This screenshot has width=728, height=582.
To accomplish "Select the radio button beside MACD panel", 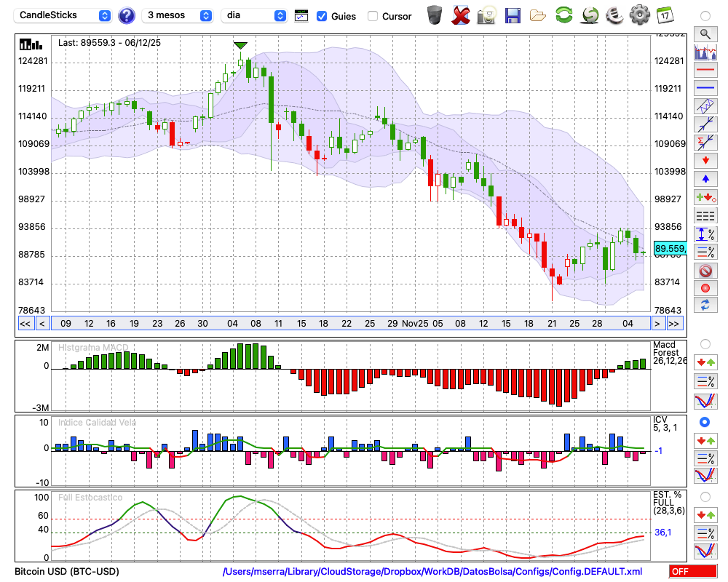I will tap(704, 343).
